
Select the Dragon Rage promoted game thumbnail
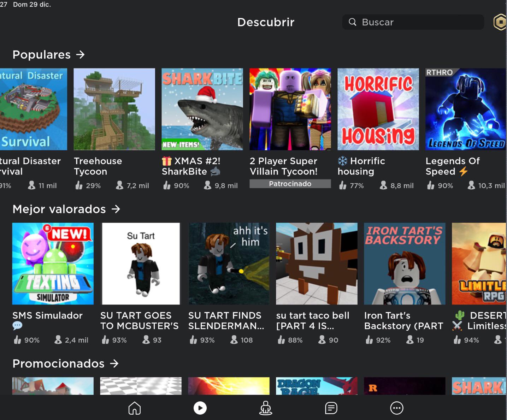coord(317,386)
